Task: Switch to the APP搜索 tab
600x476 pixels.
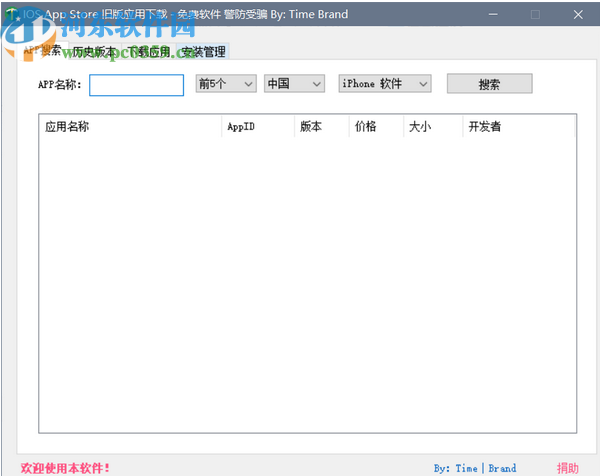Action: (42, 51)
